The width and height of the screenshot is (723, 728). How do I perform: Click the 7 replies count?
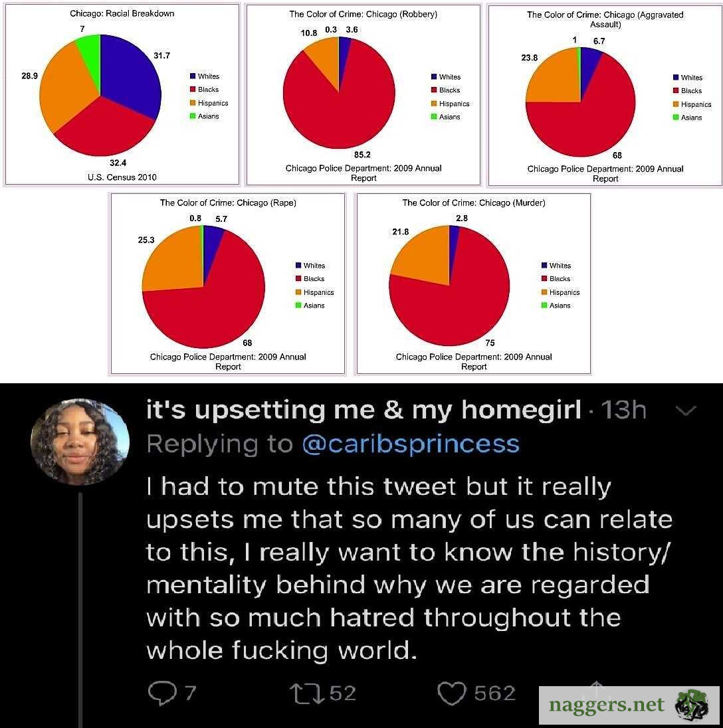click(190, 694)
